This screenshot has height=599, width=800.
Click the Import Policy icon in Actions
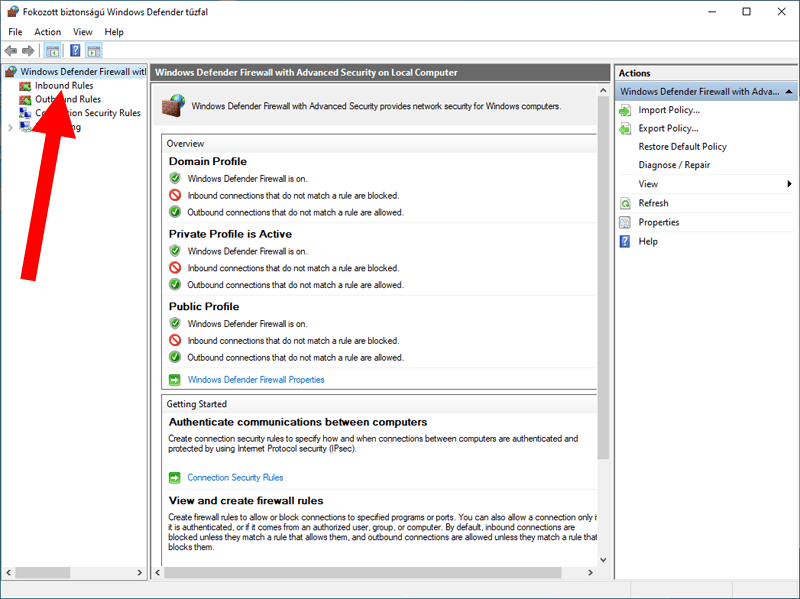[625, 110]
